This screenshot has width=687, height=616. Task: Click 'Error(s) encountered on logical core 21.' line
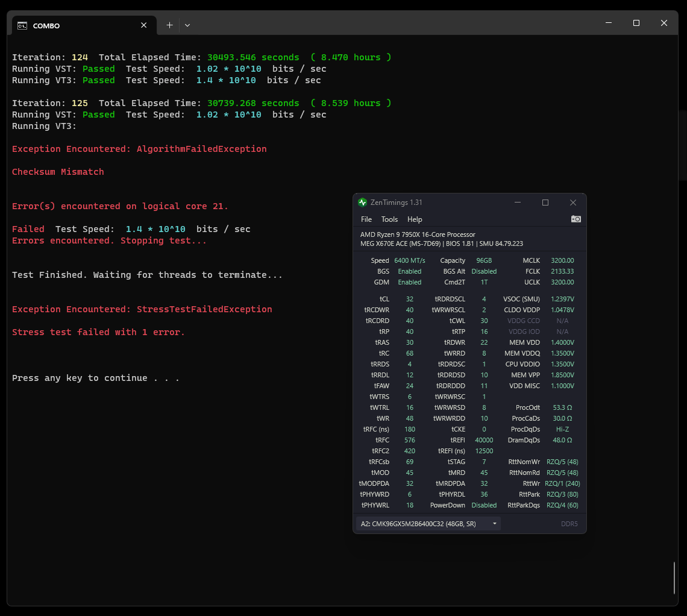[120, 206]
